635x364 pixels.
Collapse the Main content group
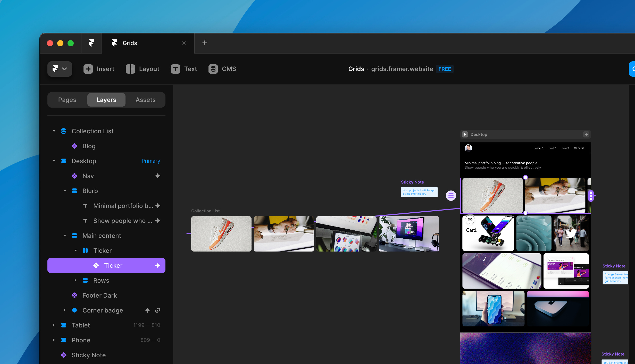(x=65, y=236)
